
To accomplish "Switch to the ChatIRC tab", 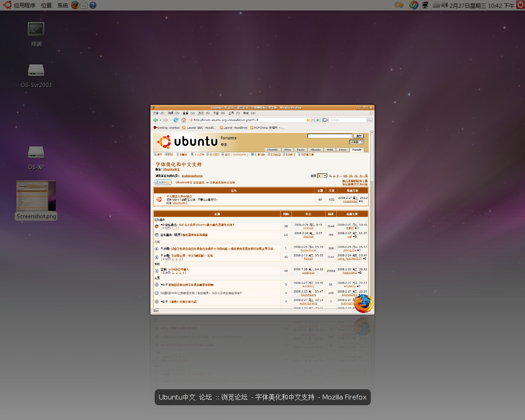I will [x=272, y=150].
